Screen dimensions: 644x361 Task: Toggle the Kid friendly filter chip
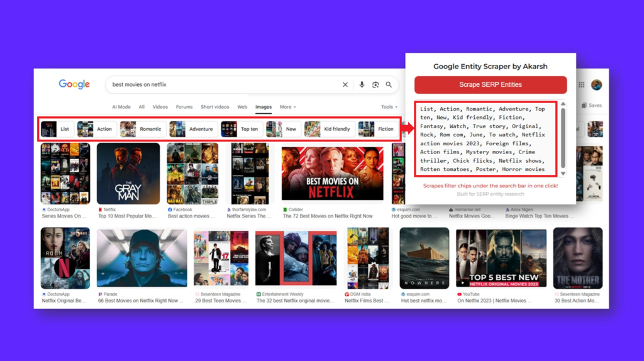click(328, 129)
